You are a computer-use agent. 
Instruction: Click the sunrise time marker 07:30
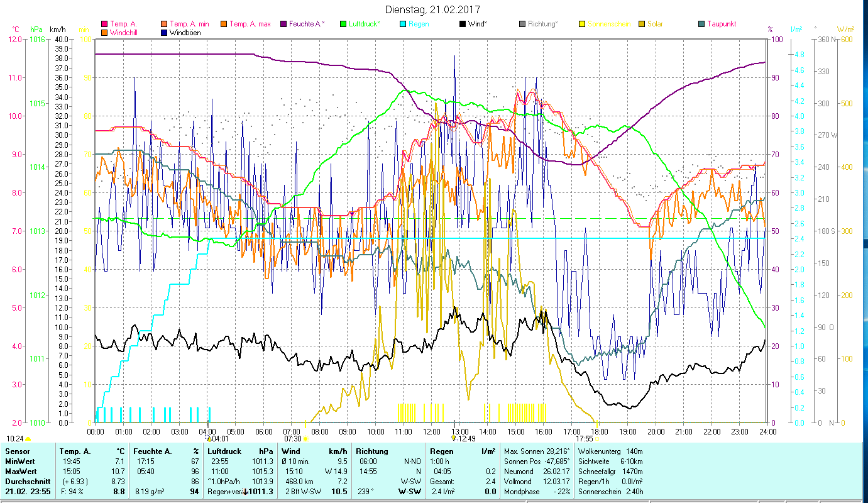click(293, 439)
